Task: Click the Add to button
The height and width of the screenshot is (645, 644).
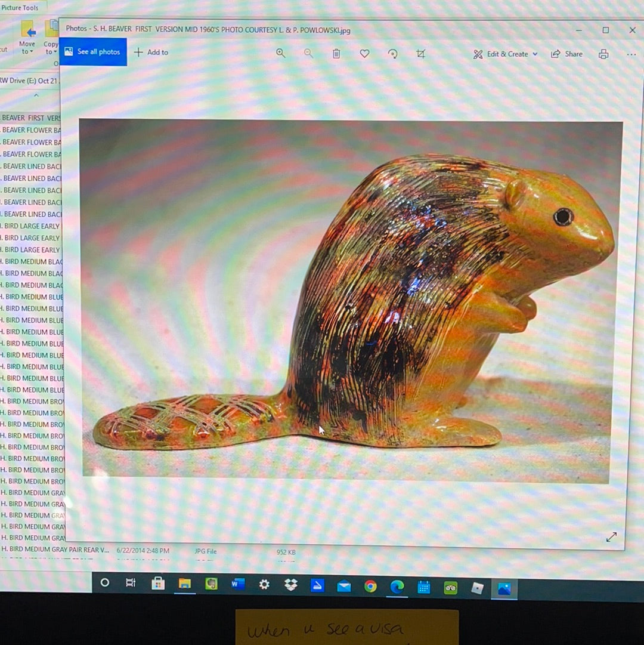Action: [x=151, y=53]
